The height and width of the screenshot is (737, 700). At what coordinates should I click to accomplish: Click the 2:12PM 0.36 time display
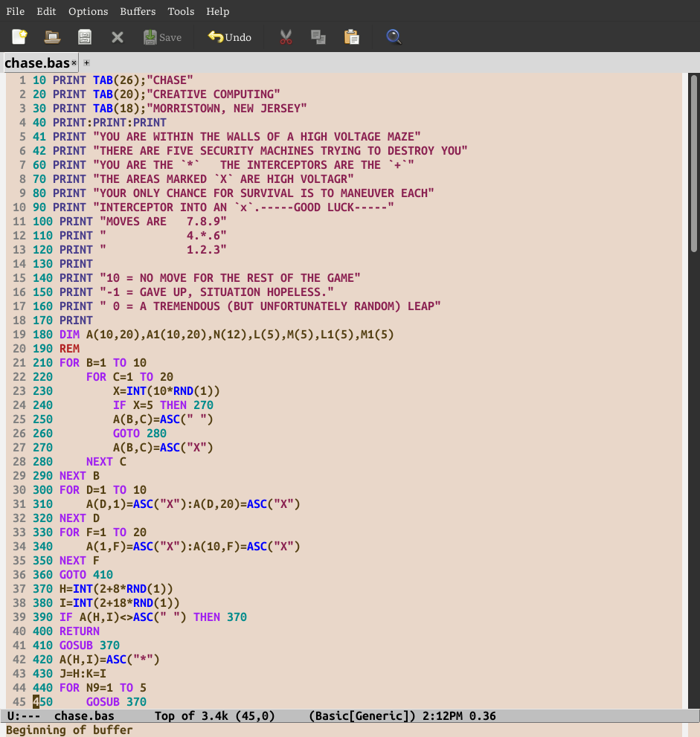coord(459,716)
